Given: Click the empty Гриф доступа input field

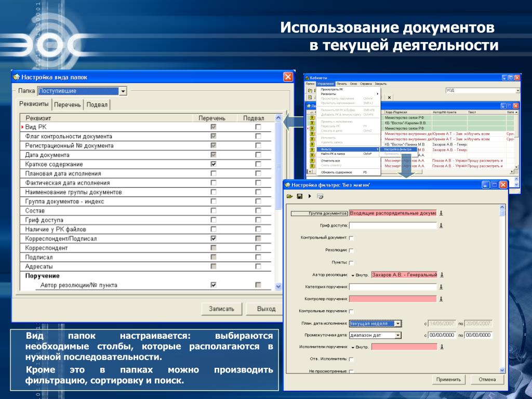Looking at the screenshot, I should point(393,225).
